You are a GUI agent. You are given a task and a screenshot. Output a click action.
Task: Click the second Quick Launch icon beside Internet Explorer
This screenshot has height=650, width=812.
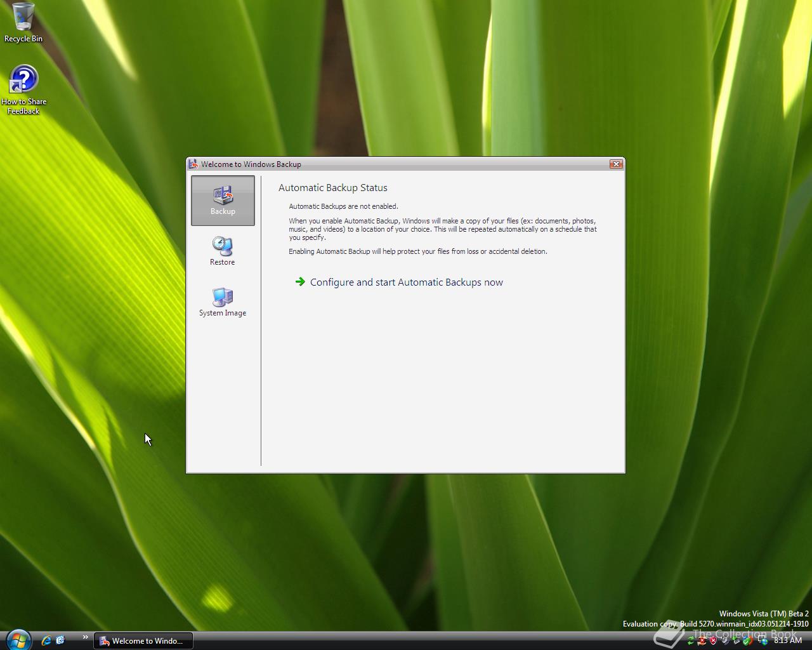[x=60, y=640]
